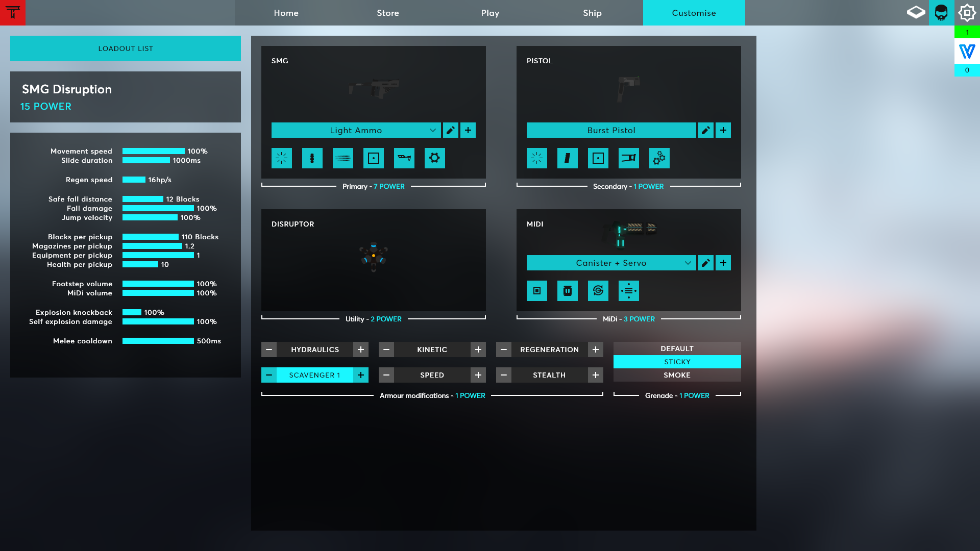The image size is (980, 551).
Task: Toggle the REGENERATION armour modification
Action: pos(550,349)
